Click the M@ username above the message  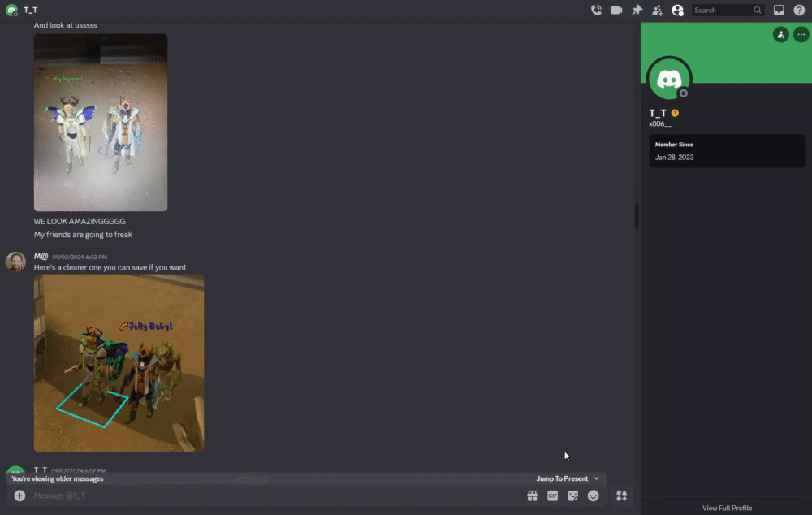(x=41, y=257)
